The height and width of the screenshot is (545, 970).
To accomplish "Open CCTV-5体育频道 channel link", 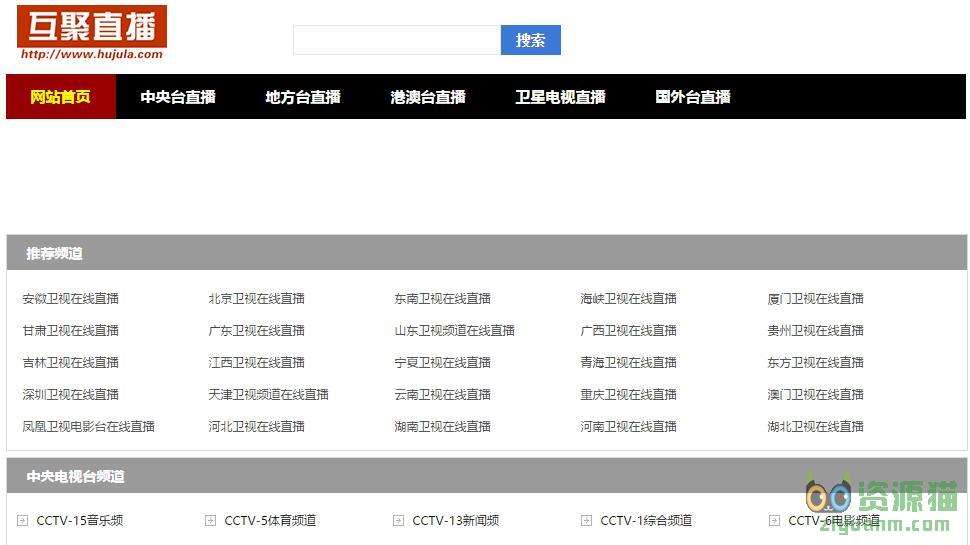I will tap(270, 521).
